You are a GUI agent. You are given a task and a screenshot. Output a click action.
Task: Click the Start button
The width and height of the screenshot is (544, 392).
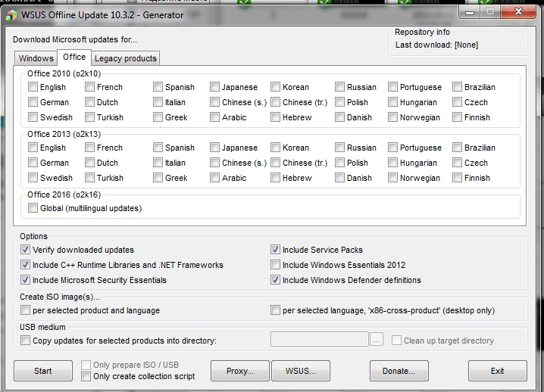[43, 371]
